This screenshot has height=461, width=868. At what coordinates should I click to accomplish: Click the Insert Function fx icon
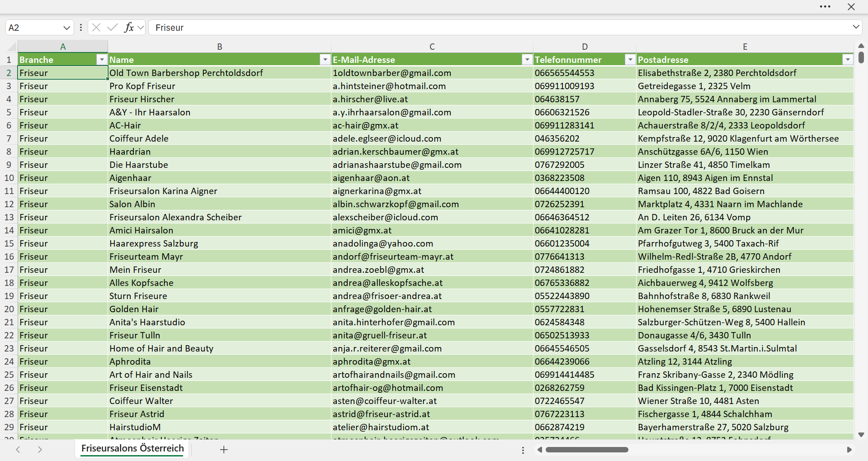point(129,28)
